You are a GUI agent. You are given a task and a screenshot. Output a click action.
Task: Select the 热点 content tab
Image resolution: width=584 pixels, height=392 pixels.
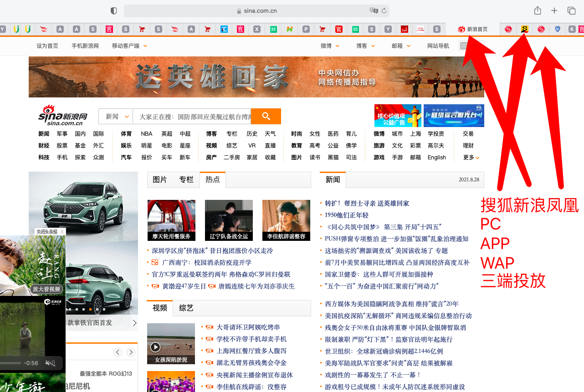213,179
